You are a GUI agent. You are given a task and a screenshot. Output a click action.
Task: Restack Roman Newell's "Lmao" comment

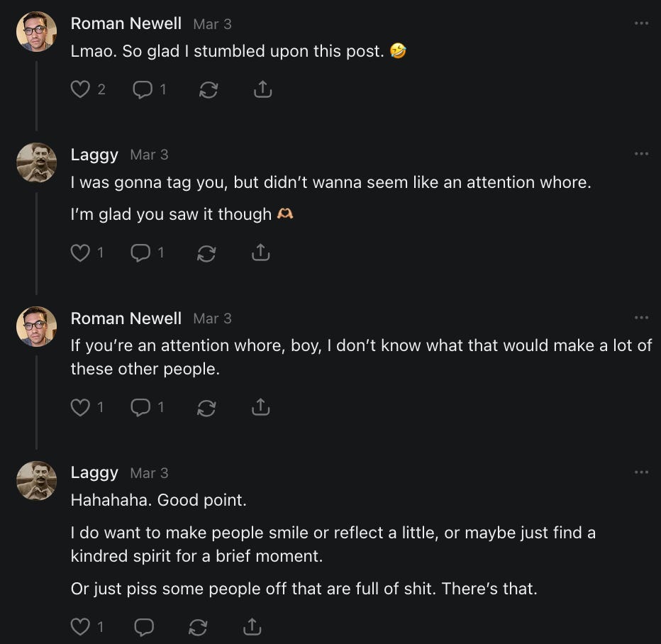208,90
